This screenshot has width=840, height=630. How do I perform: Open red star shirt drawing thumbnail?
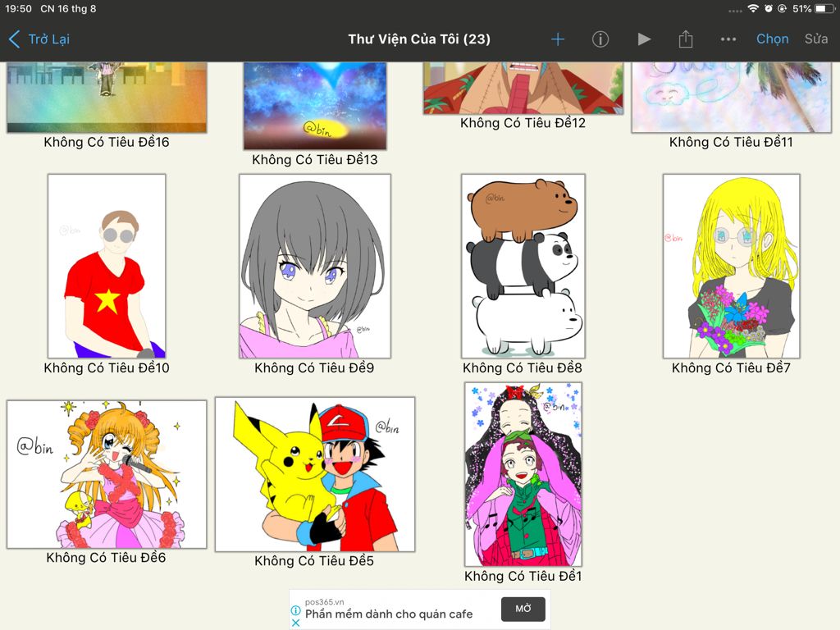(107, 266)
